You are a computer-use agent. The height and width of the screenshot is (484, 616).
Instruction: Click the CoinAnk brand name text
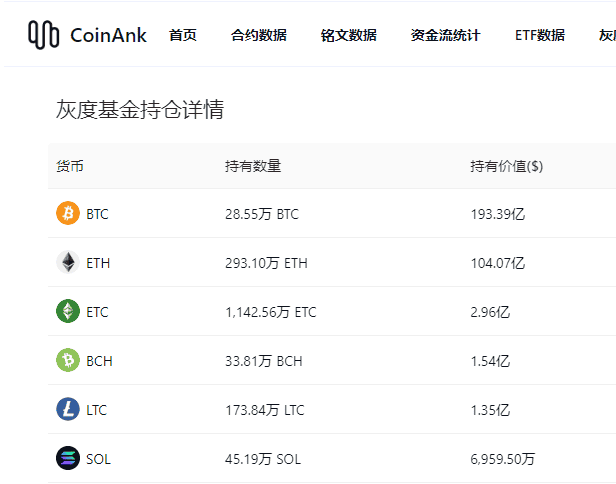pyautogui.click(x=109, y=35)
